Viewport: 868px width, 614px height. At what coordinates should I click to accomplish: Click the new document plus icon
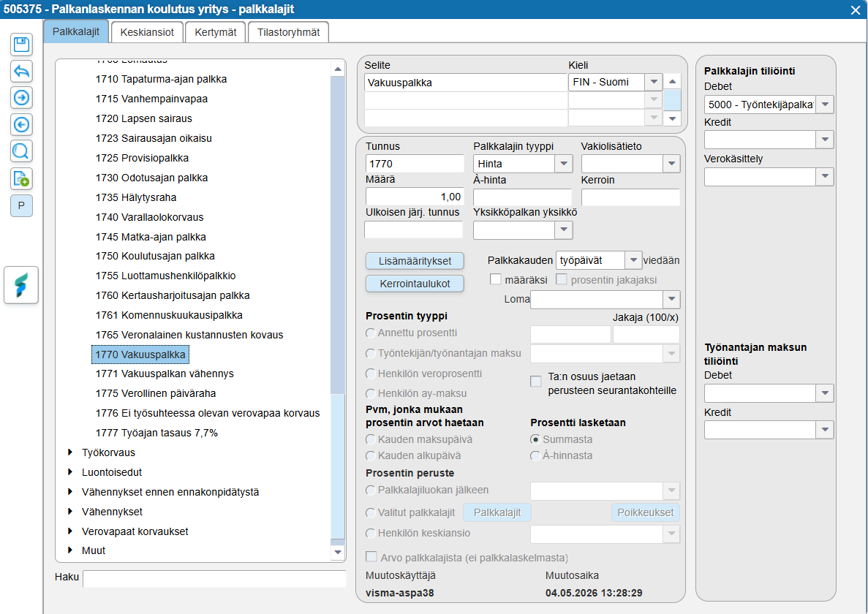[22, 178]
